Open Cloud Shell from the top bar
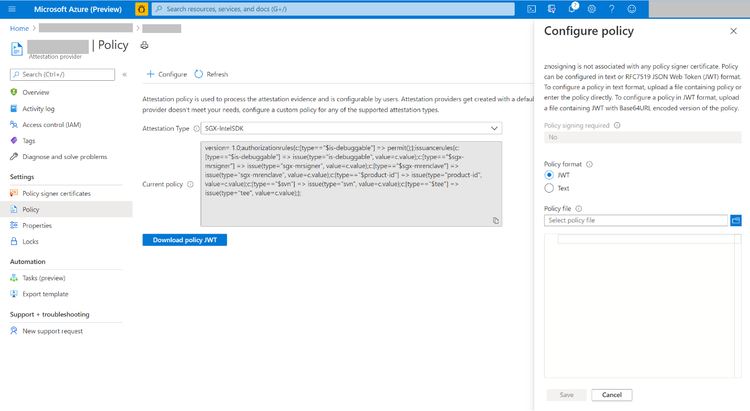 (x=532, y=9)
